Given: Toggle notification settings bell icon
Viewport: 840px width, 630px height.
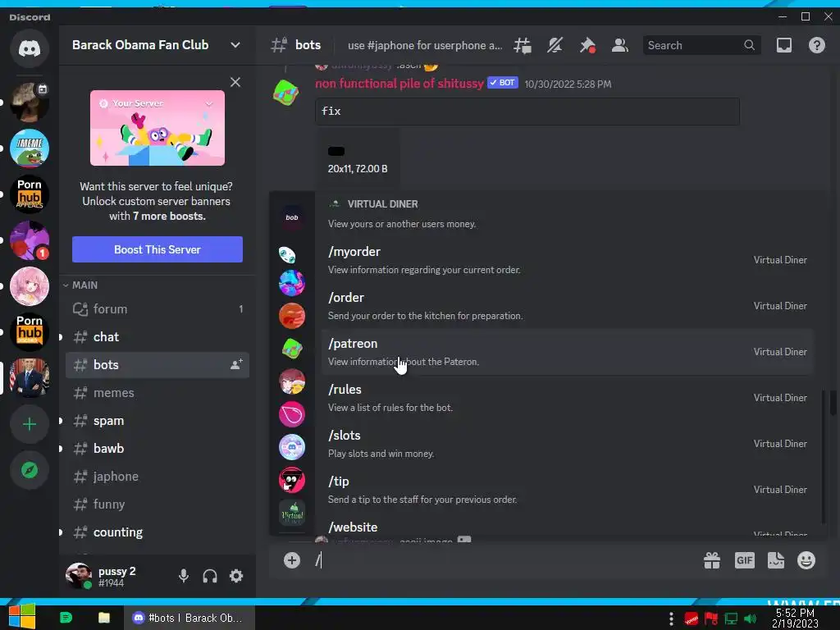Looking at the screenshot, I should (555, 46).
